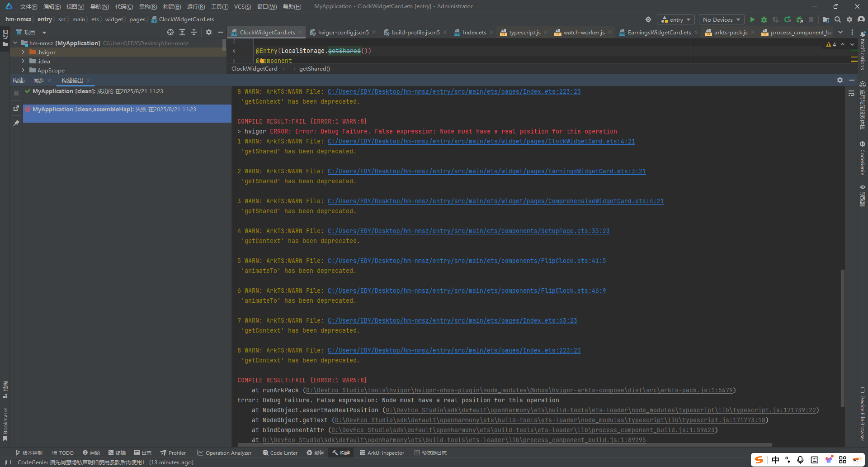Pin the build tab with pin icon
Image resolution: width=868 pixels, height=467 pixels.
point(16,123)
